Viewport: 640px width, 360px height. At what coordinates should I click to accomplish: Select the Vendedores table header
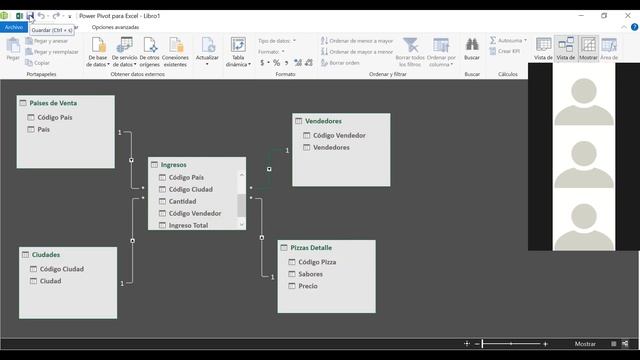[323, 121]
